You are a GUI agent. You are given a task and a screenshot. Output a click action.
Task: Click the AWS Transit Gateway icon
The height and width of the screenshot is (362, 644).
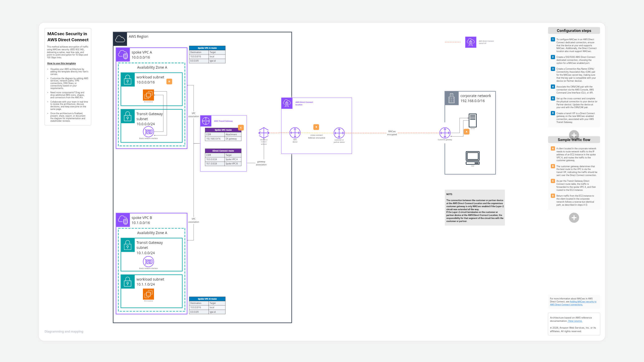pyautogui.click(x=206, y=121)
